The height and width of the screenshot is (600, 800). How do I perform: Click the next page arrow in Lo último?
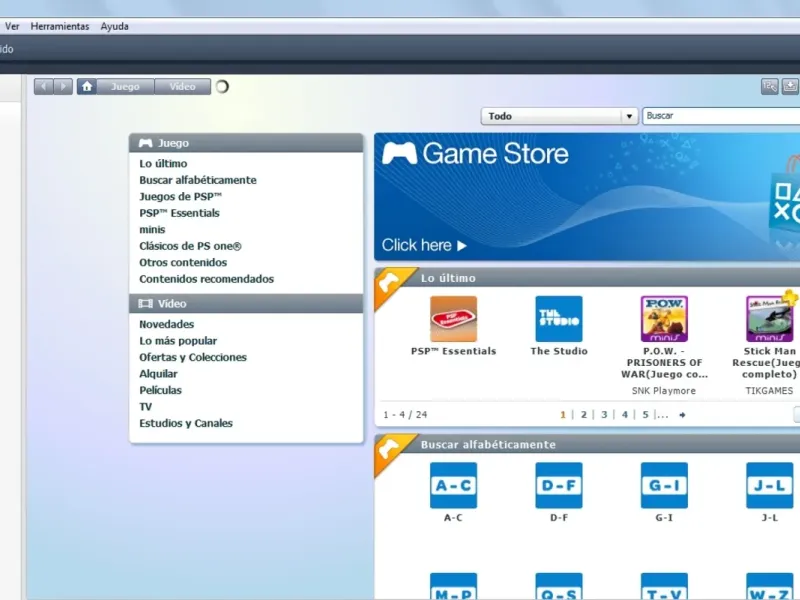(682, 415)
